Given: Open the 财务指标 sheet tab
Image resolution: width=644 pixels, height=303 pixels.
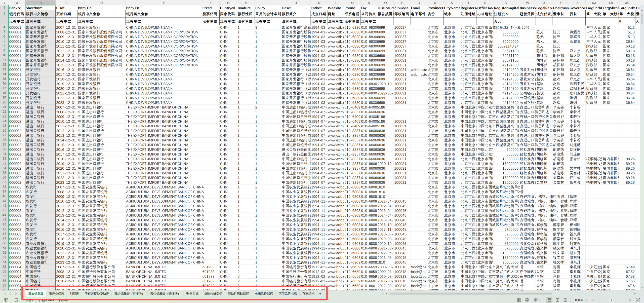Looking at the screenshot, I should [192, 294].
